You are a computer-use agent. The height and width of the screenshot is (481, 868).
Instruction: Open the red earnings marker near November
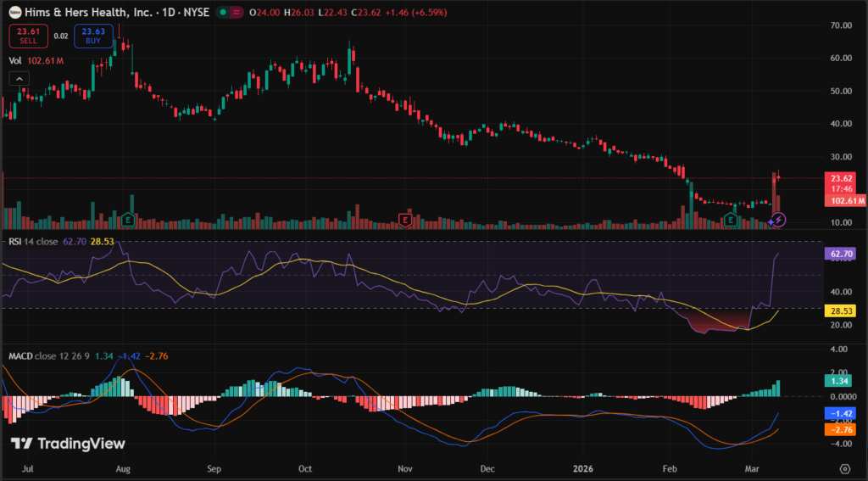tap(405, 220)
